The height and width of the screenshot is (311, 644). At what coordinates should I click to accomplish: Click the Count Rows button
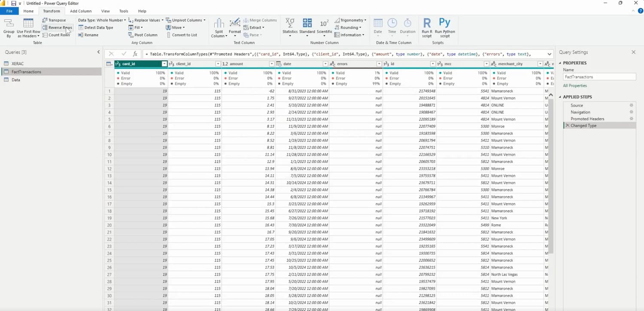tap(56, 35)
